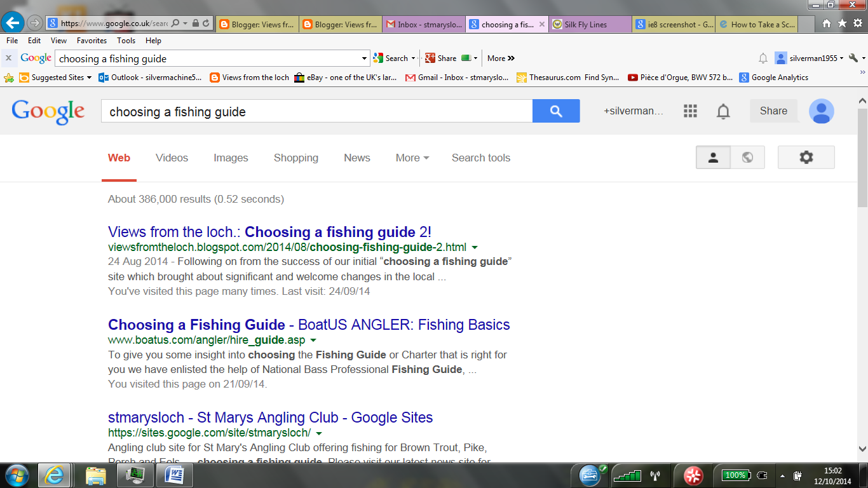868x488 pixels.
Task: Click the Google page search input field
Action: (316, 111)
